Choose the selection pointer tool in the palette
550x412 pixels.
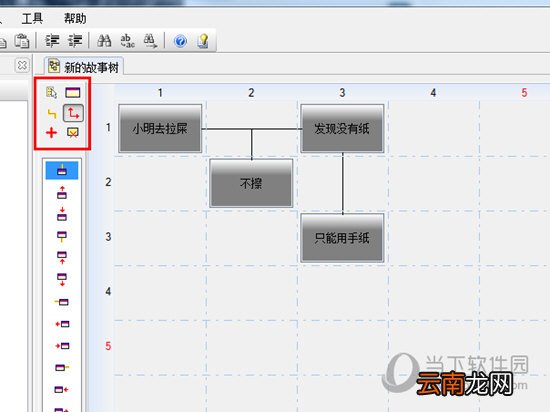pos(52,93)
